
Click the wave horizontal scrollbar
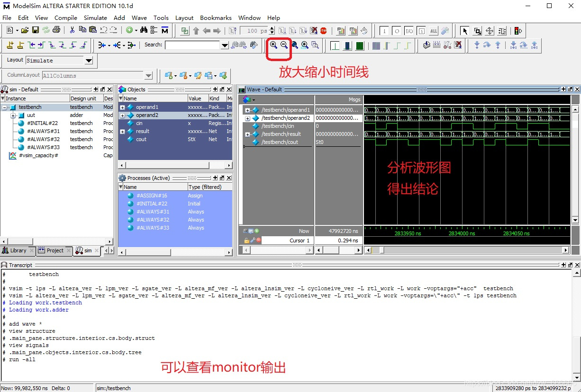(466, 250)
